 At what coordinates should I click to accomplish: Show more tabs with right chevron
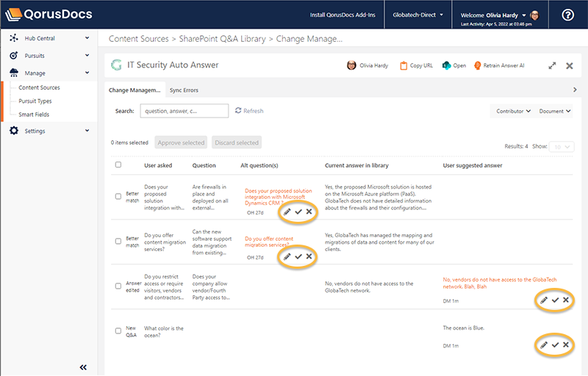575,90
